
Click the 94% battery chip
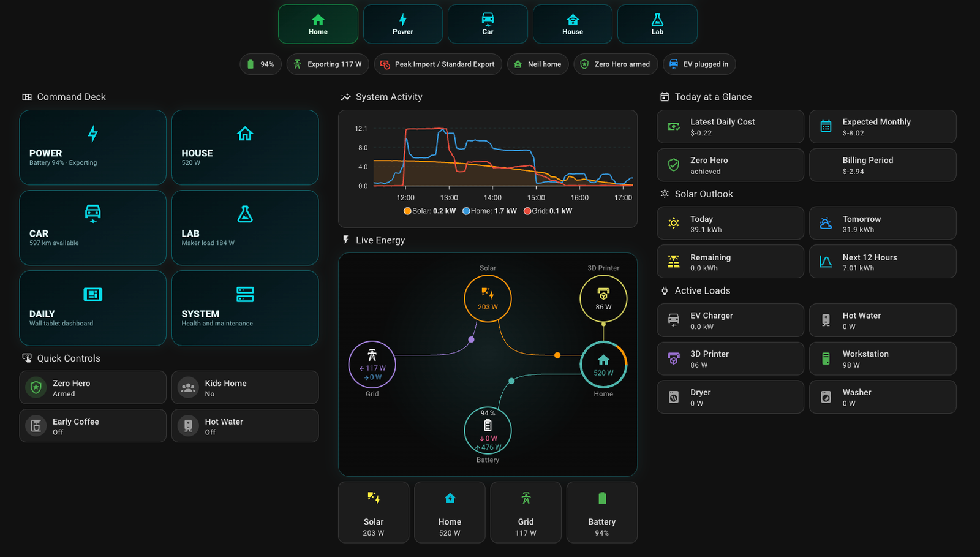260,64
